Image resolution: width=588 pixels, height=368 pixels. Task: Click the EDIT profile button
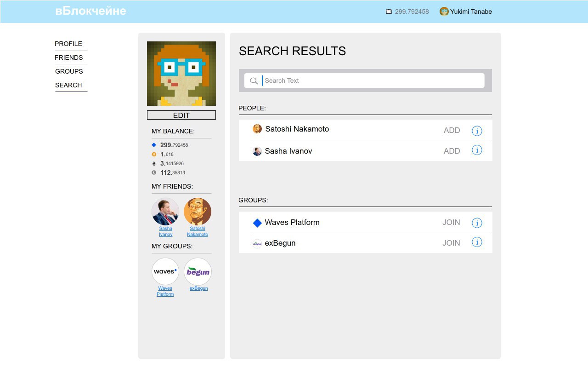181,115
